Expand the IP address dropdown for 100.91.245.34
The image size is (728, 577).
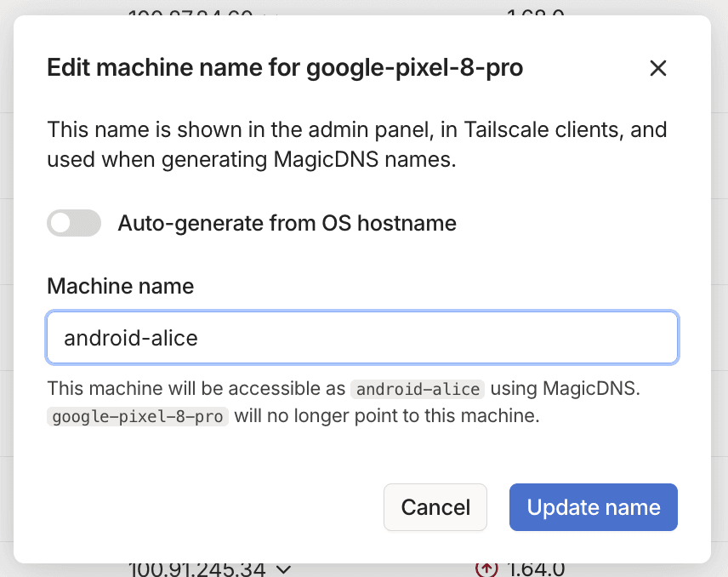(x=284, y=570)
